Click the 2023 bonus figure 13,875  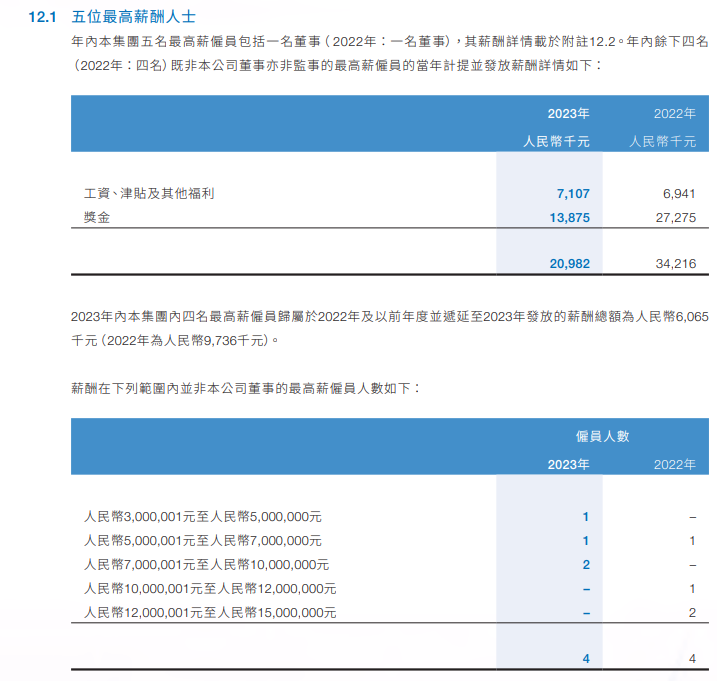pos(569,218)
